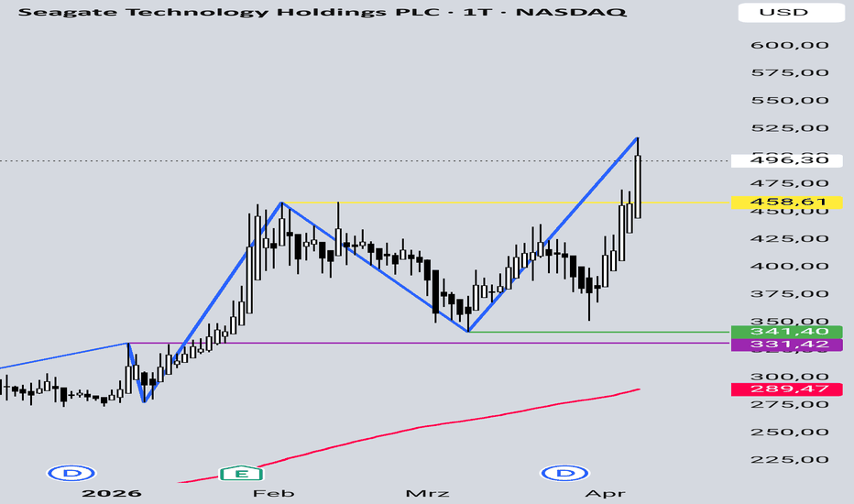Select the yellow horizontal resistance line
The image size is (854, 504).
(x=507, y=203)
